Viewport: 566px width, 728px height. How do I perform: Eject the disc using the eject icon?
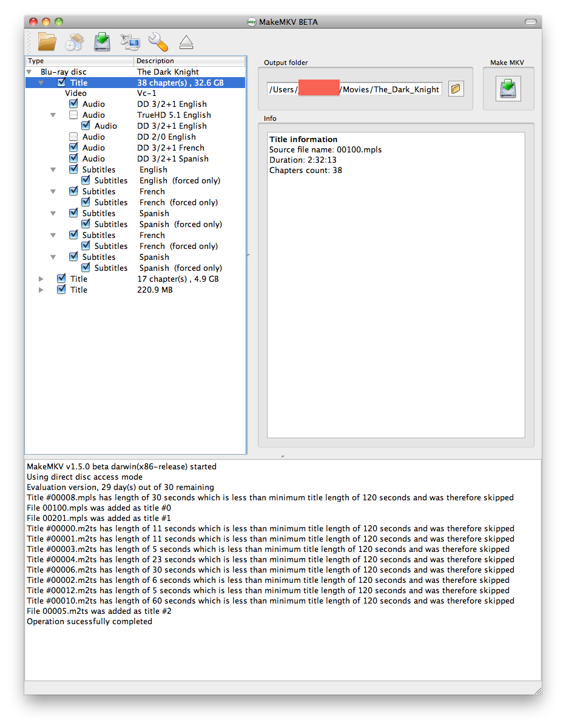pos(186,43)
